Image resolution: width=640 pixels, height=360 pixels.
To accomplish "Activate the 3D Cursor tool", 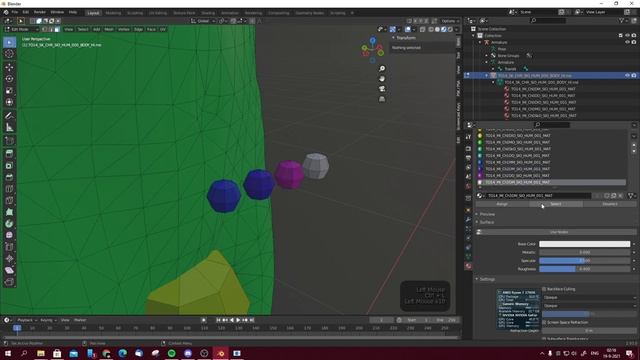I will 9,54.
